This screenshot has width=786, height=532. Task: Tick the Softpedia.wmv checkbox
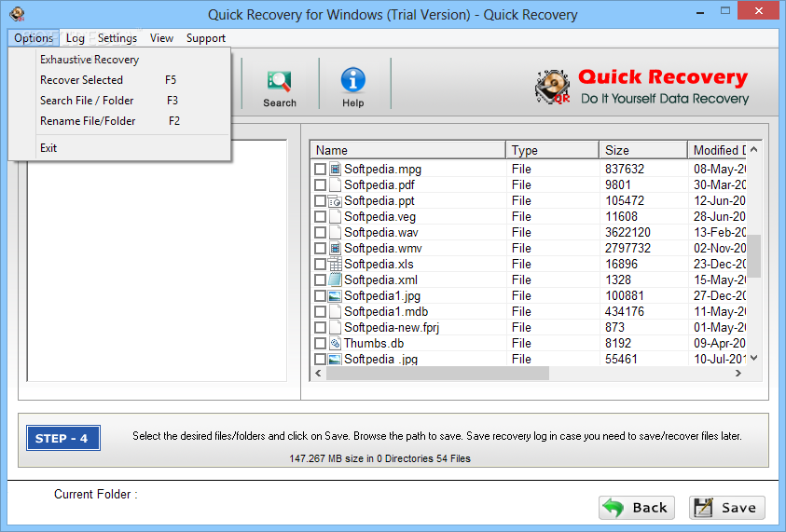pos(321,249)
